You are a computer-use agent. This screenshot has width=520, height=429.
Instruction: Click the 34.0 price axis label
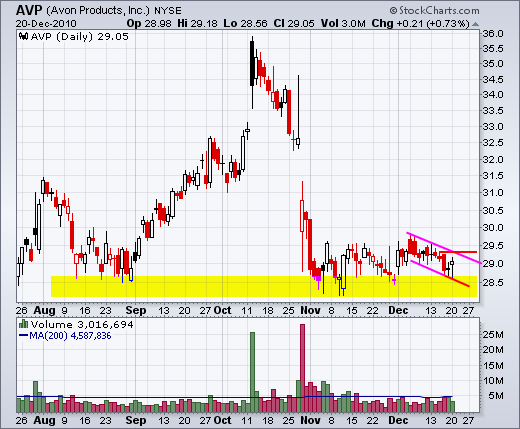493,95
